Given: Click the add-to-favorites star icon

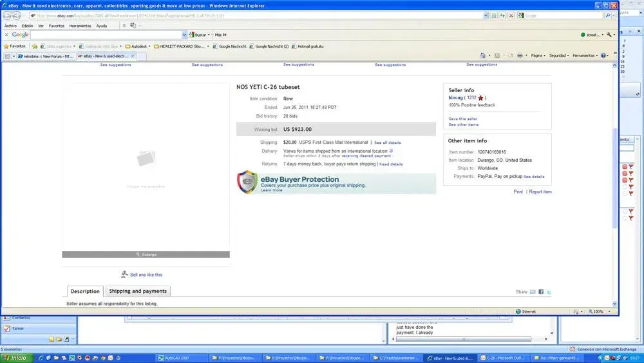Looking at the screenshot, I should point(35,46).
